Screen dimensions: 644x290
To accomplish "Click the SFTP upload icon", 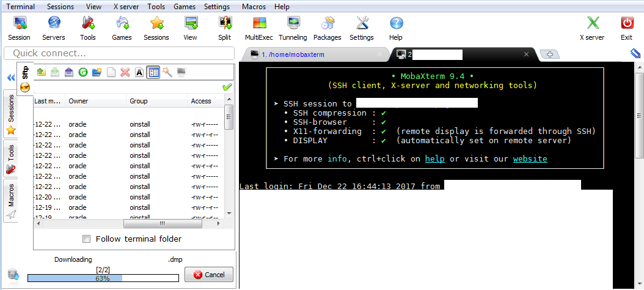I will (x=69, y=72).
